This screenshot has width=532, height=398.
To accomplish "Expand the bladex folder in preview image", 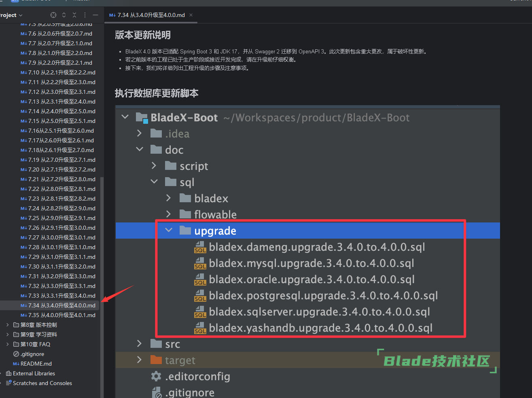I will click(169, 198).
